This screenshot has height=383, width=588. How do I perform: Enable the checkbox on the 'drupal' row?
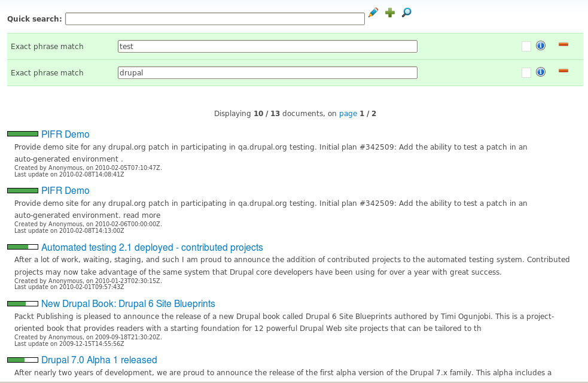tap(526, 72)
